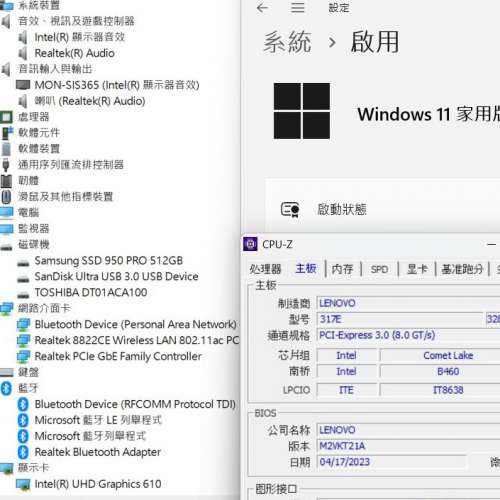Click the speaker icon beside 音訊輸入與輸出
This screenshot has width=500, height=500.
(6, 69)
